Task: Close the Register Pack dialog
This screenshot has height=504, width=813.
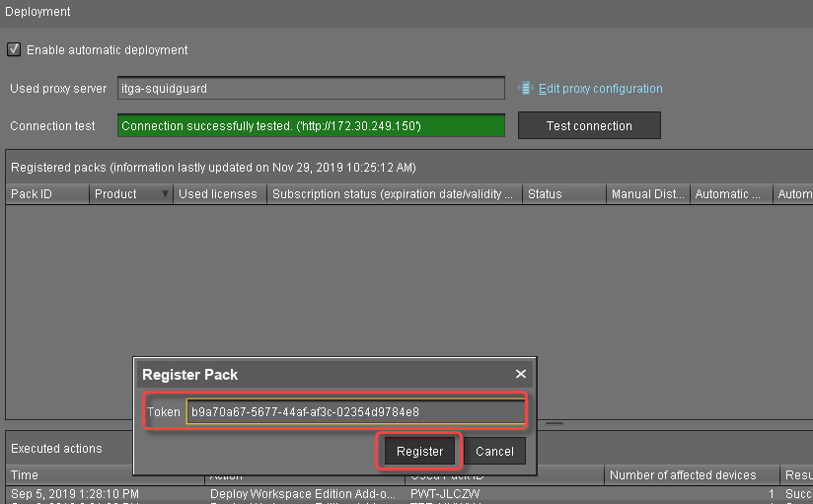Action: tap(521, 374)
